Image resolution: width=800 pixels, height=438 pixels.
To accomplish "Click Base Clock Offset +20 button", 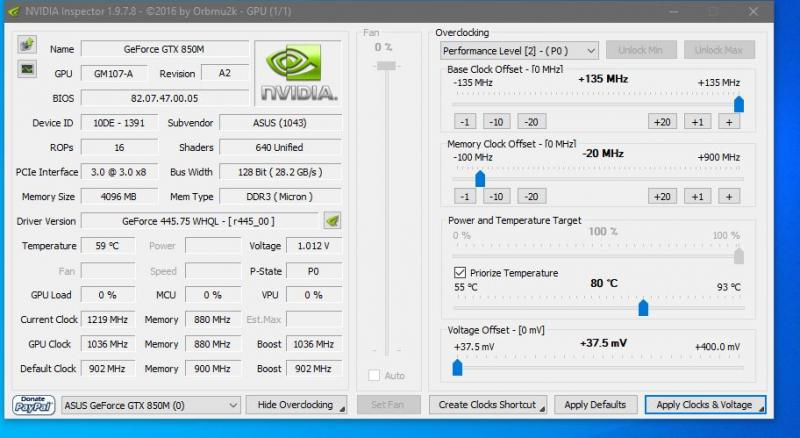I will click(662, 122).
